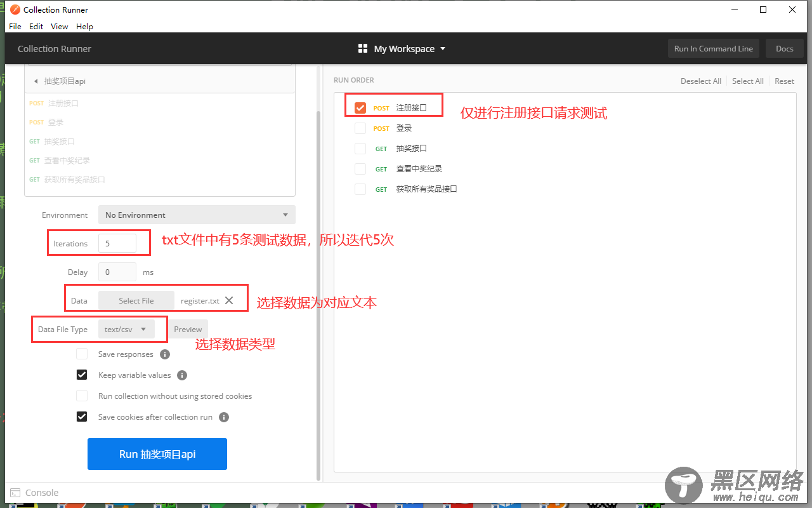Click Run In Command Line button
The width and height of the screenshot is (812, 508).
(714, 49)
